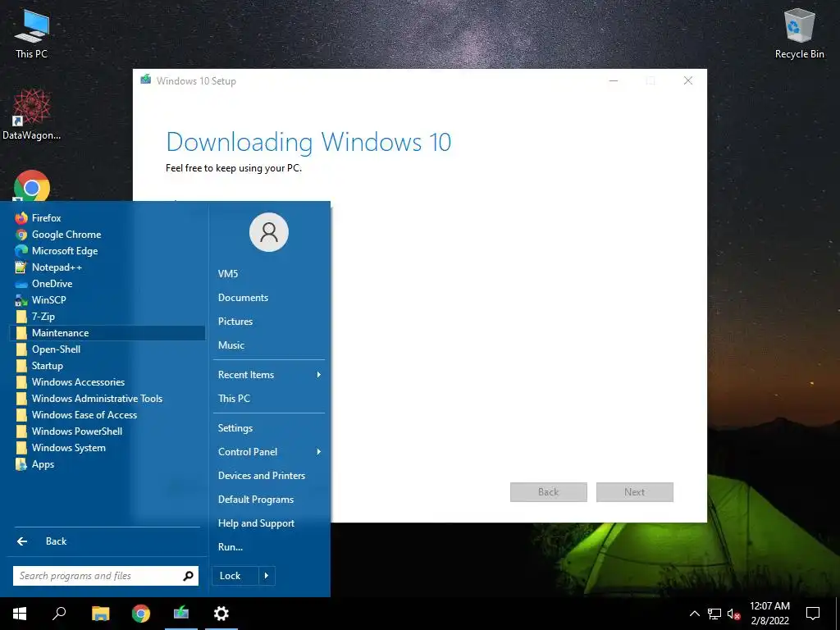Open Documents from the start menu
The height and width of the screenshot is (630, 840).
tap(243, 298)
